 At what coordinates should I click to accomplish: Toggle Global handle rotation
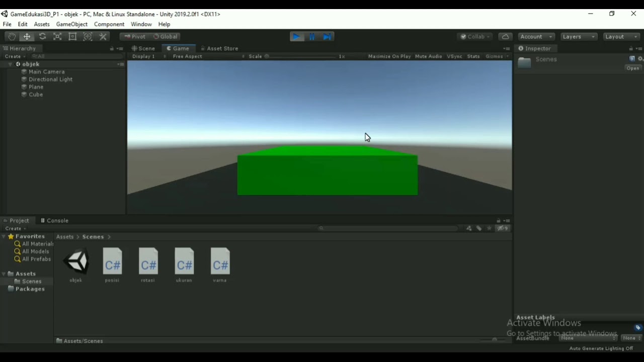[x=165, y=37]
